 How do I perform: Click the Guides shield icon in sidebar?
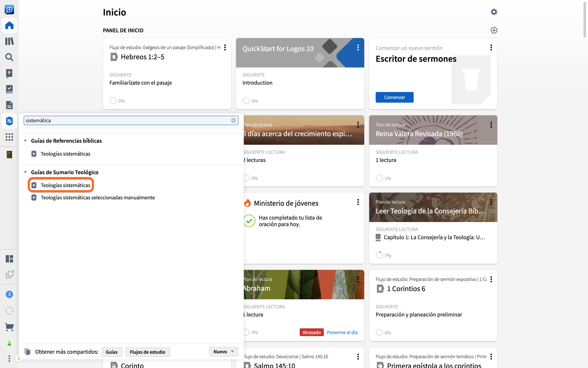pos(9,121)
